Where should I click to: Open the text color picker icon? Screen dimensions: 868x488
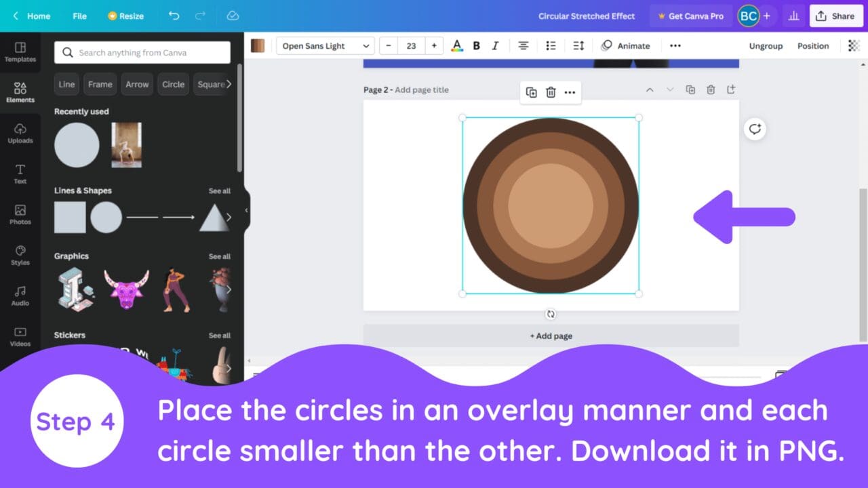click(457, 45)
